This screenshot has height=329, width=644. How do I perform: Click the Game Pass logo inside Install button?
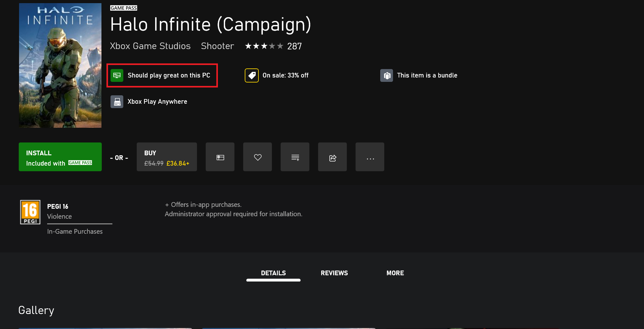point(80,163)
